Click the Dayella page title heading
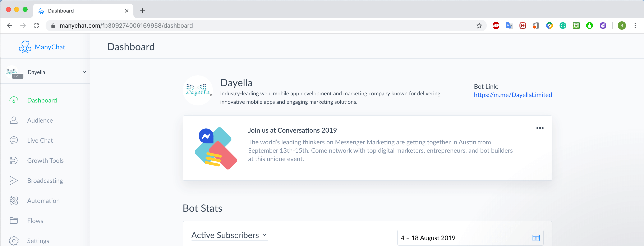644x246 pixels. pos(236,83)
